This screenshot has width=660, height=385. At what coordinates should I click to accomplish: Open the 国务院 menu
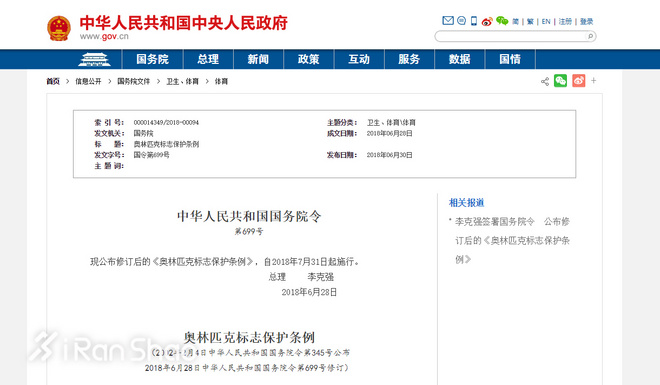(152, 59)
